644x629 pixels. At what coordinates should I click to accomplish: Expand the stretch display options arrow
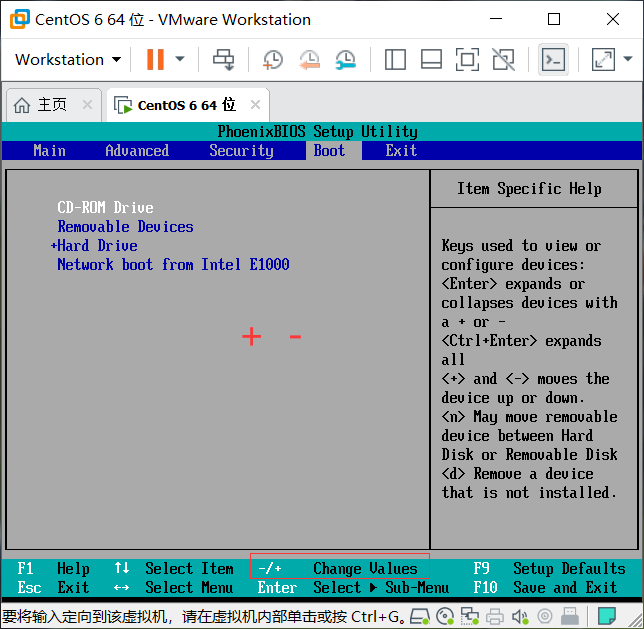[628, 59]
